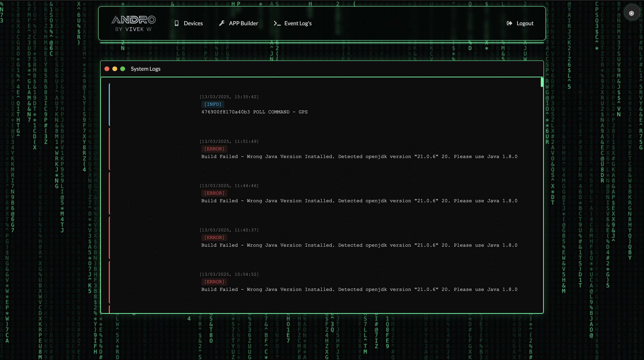The height and width of the screenshot is (360, 644).
Task: Click the Logout link
Action: pos(525,23)
